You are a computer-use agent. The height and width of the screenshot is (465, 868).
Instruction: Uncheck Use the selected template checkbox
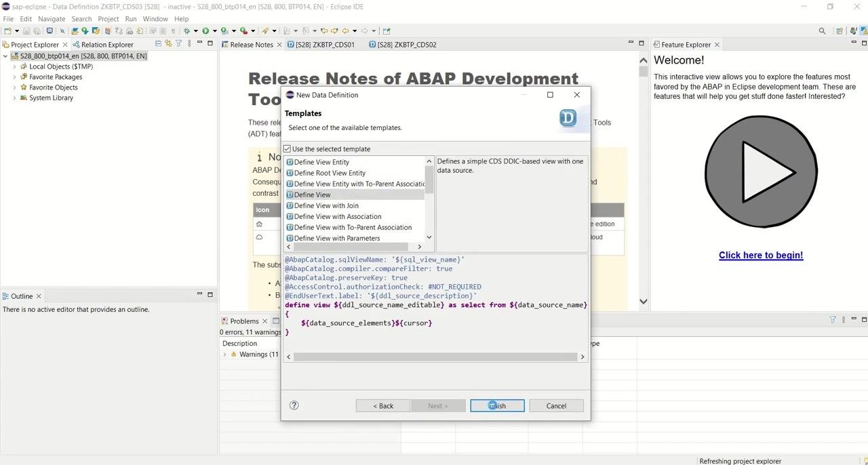[288, 149]
